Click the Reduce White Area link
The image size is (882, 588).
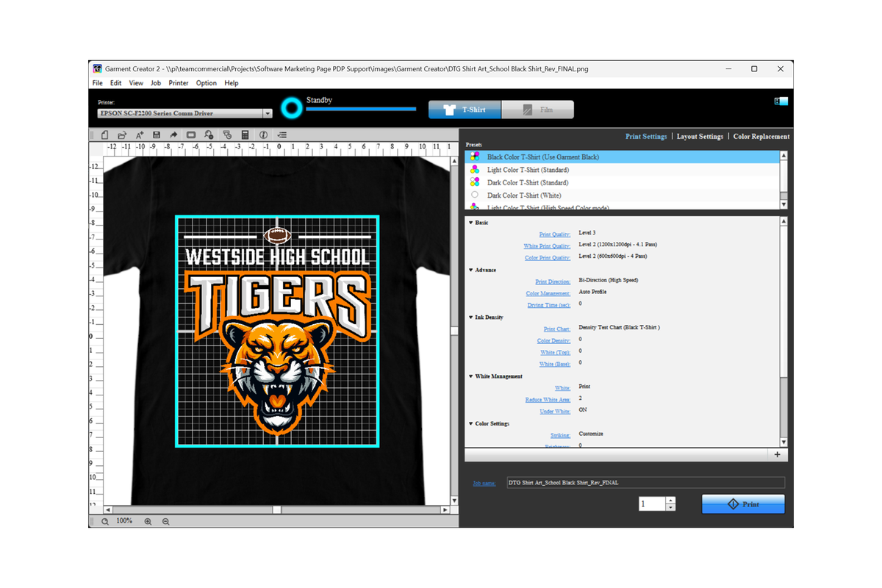(x=548, y=400)
